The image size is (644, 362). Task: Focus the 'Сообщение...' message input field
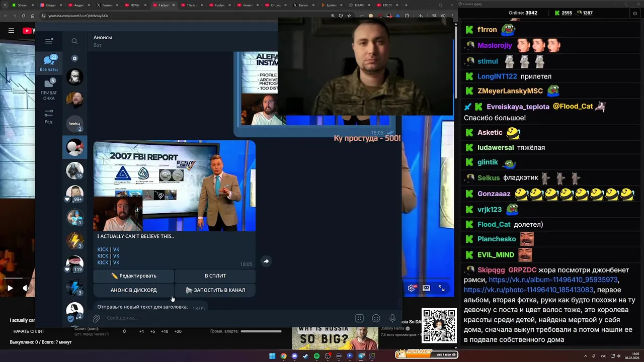[x=226, y=318]
